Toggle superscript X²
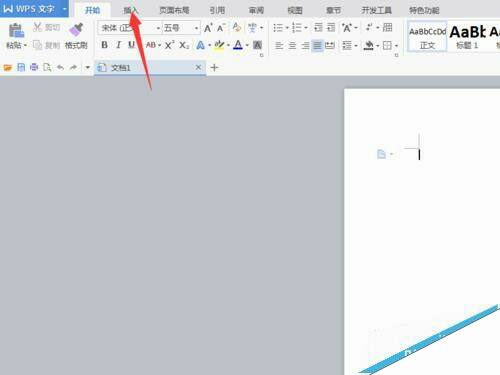 point(169,45)
